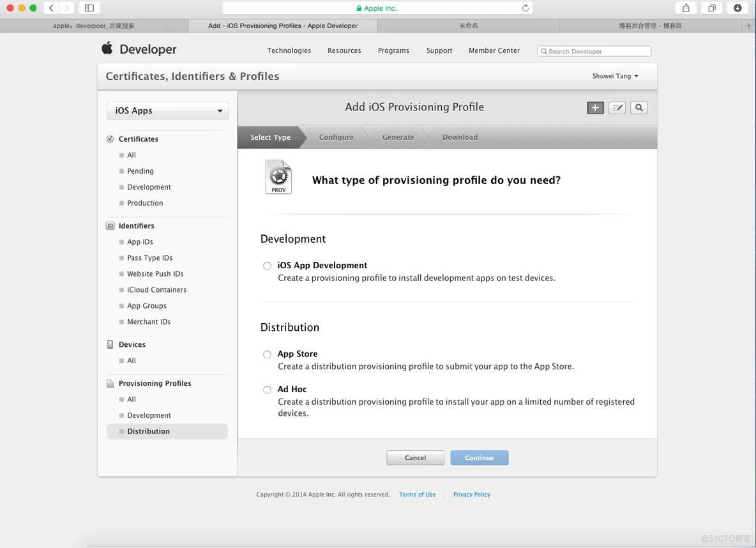
Task: Click the Provisioning Profiles document icon
Action: pos(110,383)
